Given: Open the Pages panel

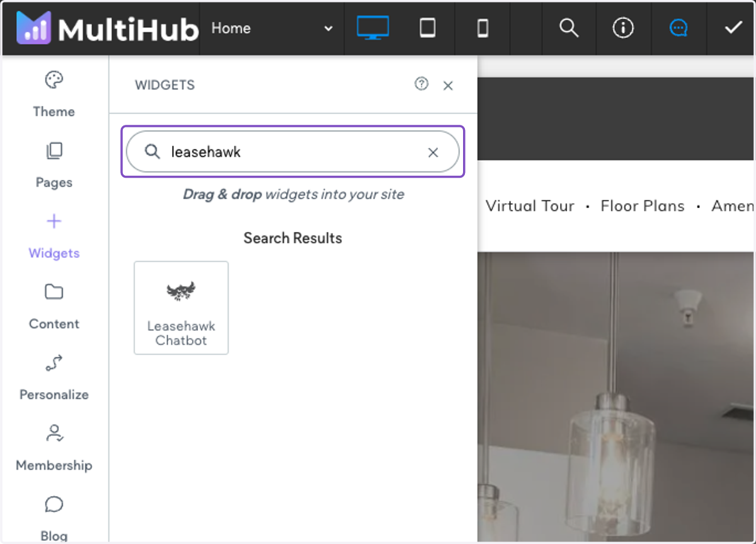Looking at the screenshot, I should coord(54,166).
